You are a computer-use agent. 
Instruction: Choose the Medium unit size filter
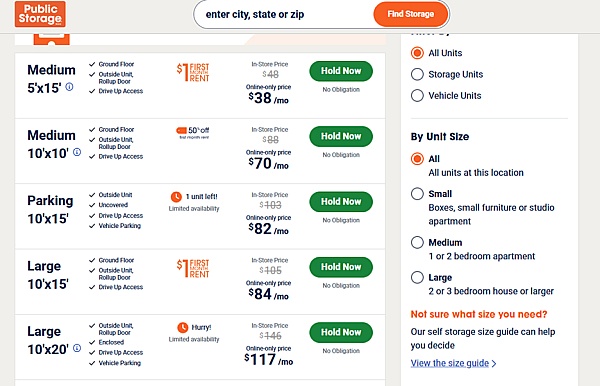pos(417,242)
